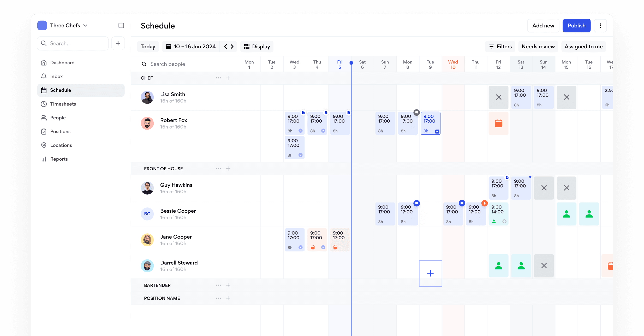Open the Reports chart icon
The height and width of the screenshot is (336, 644).
(44, 159)
